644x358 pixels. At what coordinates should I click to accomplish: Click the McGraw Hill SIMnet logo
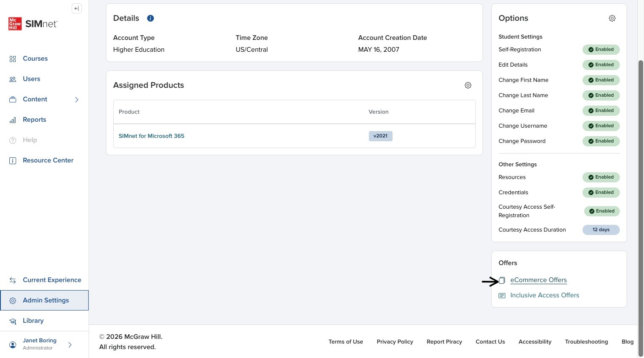(x=33, y=24)
